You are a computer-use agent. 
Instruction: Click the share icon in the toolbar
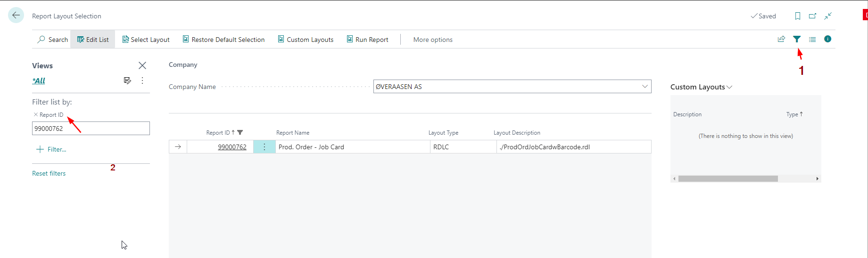coord(781,39)
